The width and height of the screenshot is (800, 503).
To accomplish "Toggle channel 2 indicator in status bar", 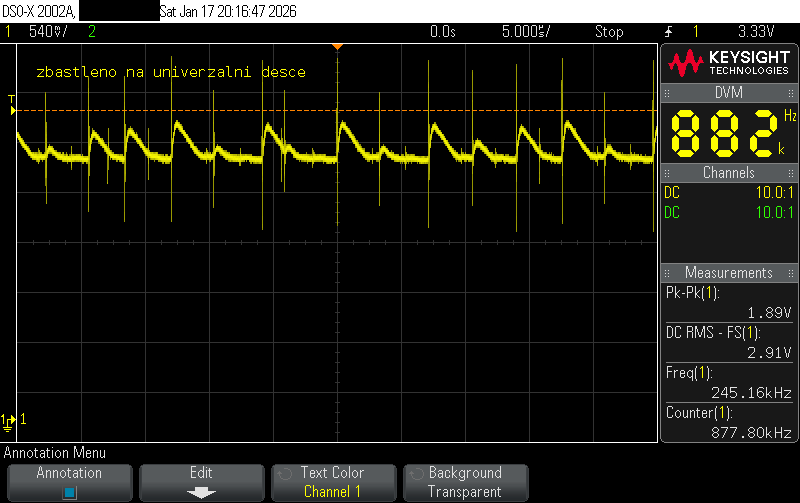I will tap(92, 32).
